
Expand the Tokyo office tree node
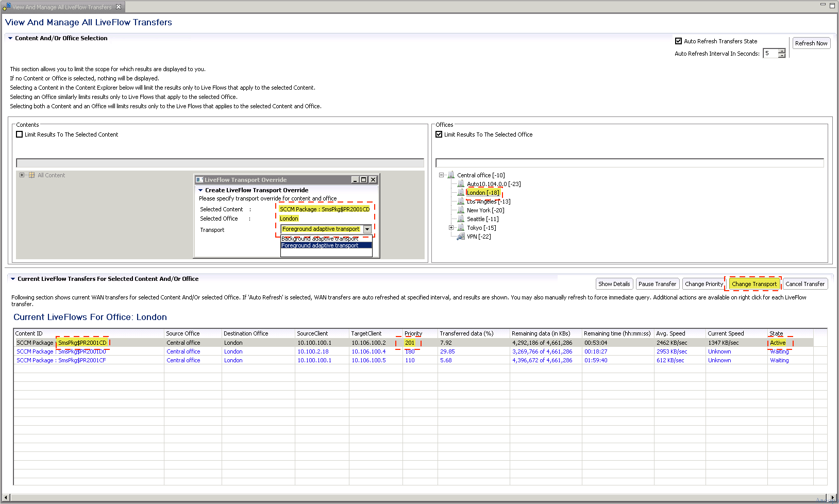click(451, 228)
